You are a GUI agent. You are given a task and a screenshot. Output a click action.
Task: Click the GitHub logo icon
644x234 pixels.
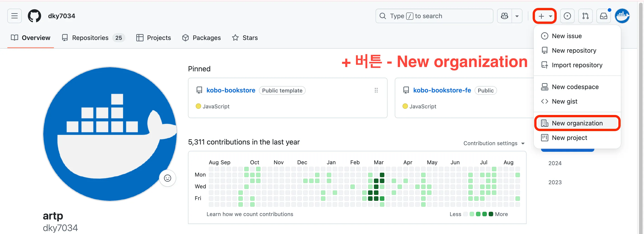point(34,16)
